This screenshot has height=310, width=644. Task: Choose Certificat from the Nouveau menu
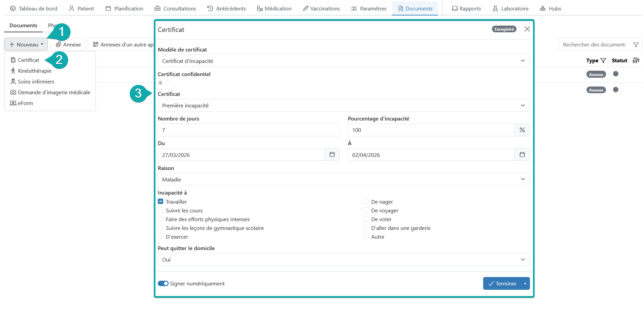[25, 60]
